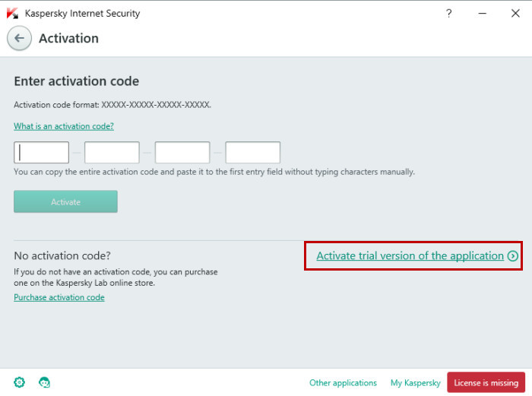Screen dimensions: 532x396
Task: Open settings via the gear icon
Action: coord(19,382)
